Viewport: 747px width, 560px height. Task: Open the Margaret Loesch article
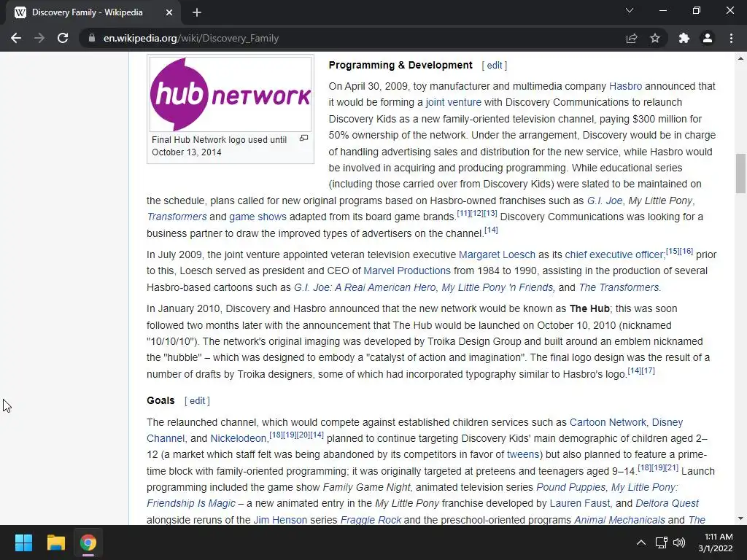tap(497, 254)
